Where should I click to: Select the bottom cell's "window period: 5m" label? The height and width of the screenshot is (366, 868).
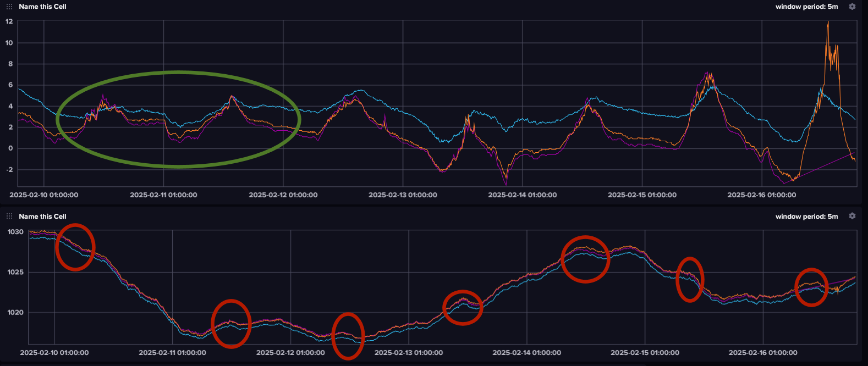click(806, 217)
